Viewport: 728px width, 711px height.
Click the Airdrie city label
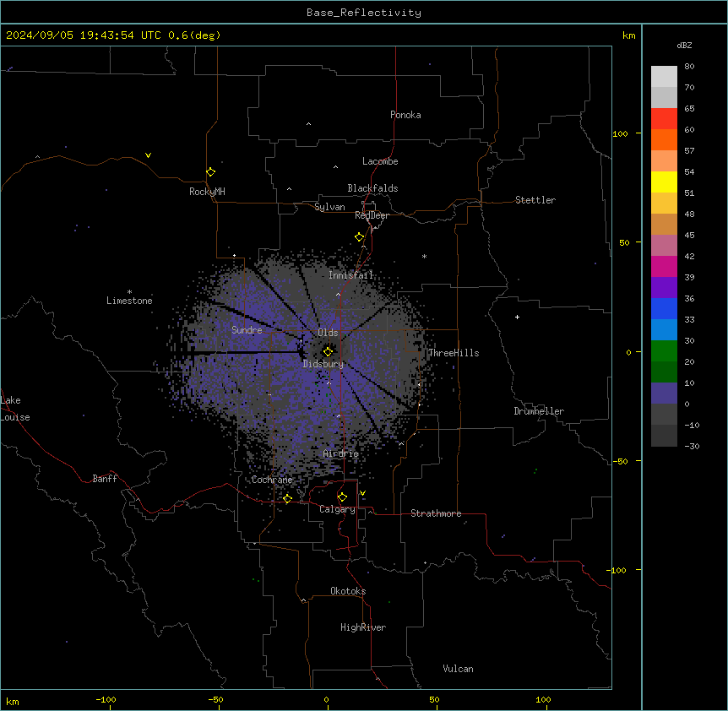coord(341,453)
